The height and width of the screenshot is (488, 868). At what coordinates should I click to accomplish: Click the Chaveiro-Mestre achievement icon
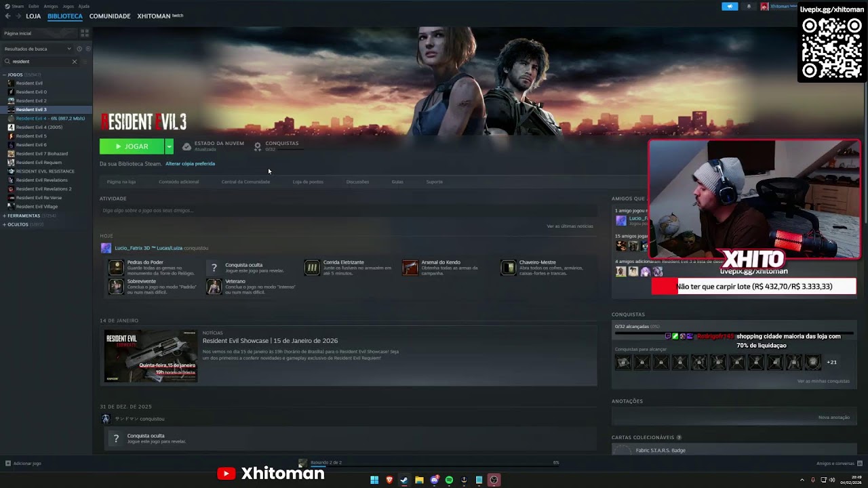pyautogui.click(x=508, y=268)
